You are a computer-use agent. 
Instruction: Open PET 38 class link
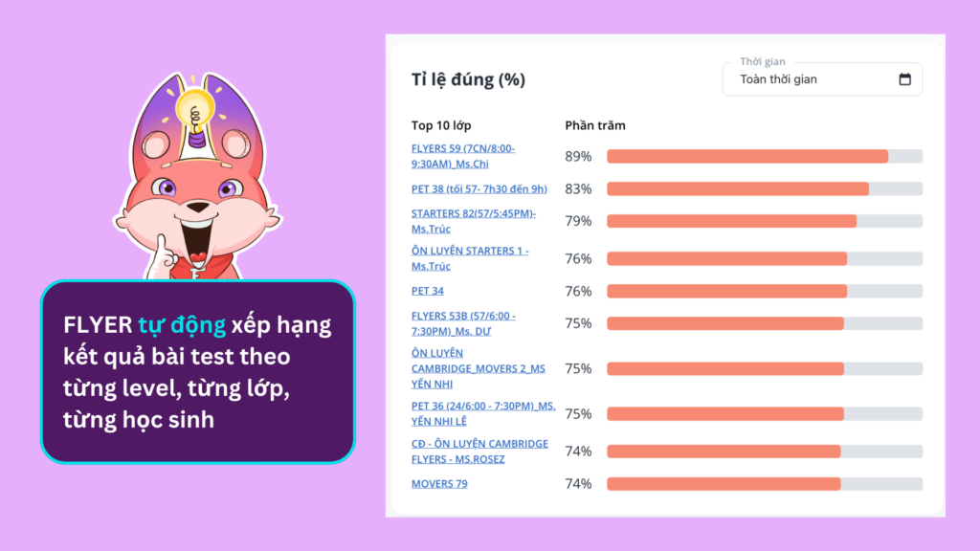coord(479,188)
